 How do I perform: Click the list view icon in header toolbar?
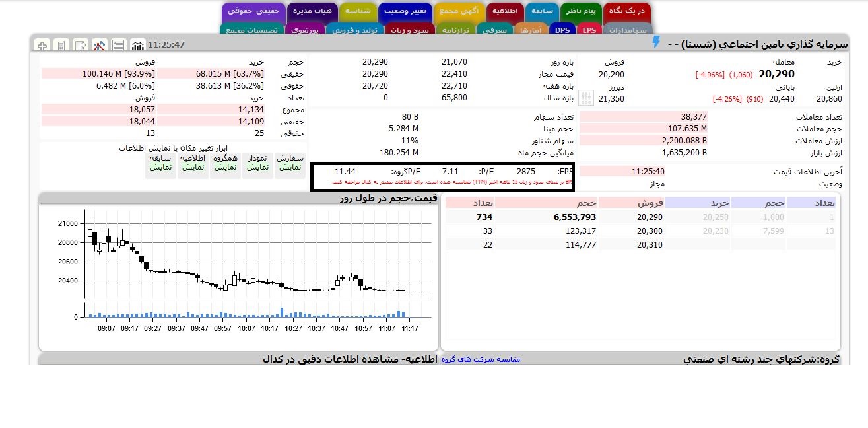[x=119, y=45]
